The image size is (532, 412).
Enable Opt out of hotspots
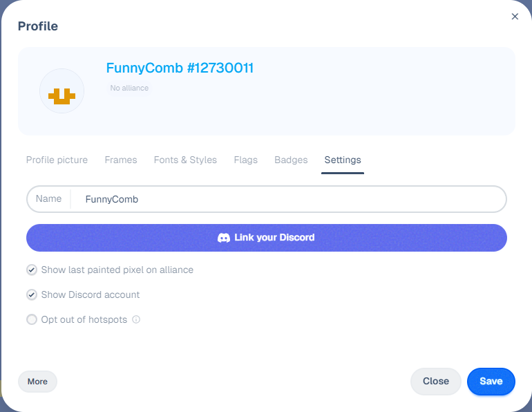(32, 319)
